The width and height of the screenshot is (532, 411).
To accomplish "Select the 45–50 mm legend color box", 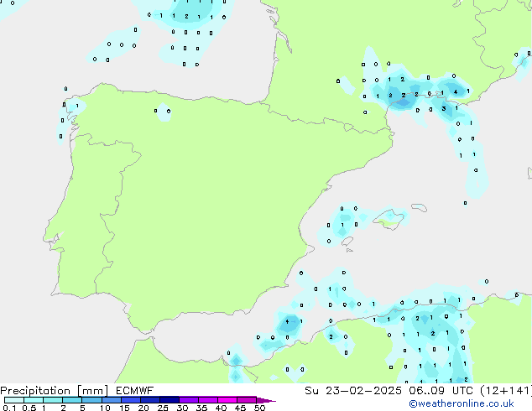I will (x=247, y=400).
